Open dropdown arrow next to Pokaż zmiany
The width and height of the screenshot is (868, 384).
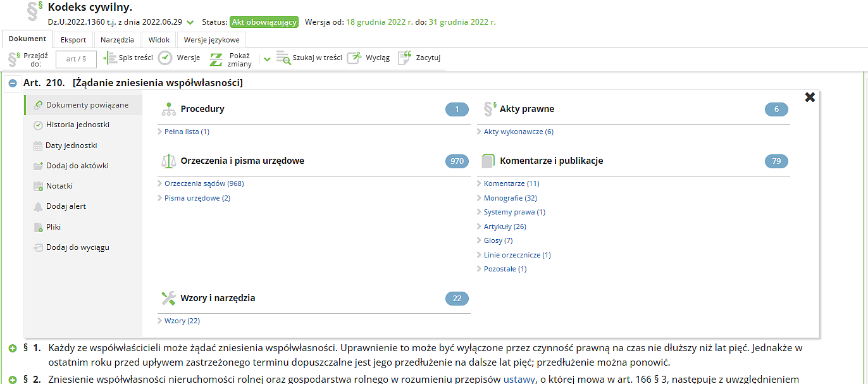tap(267, 59)
